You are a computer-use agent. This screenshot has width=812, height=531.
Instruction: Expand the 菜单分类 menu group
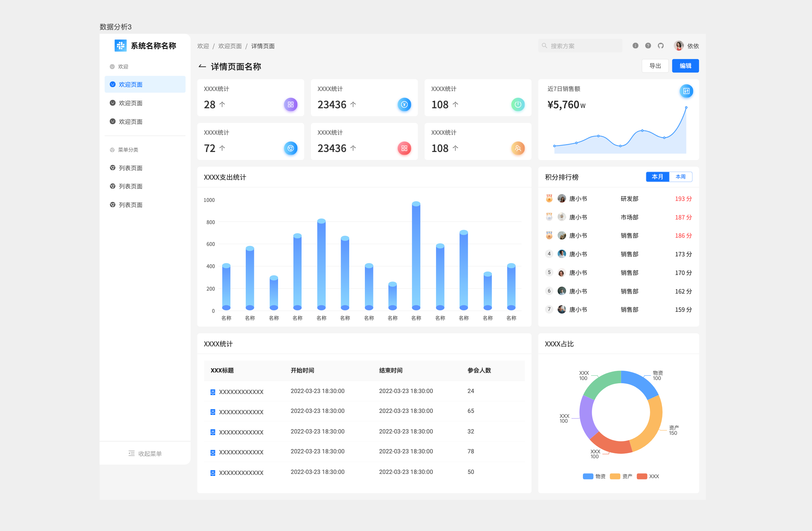point(128,150)
